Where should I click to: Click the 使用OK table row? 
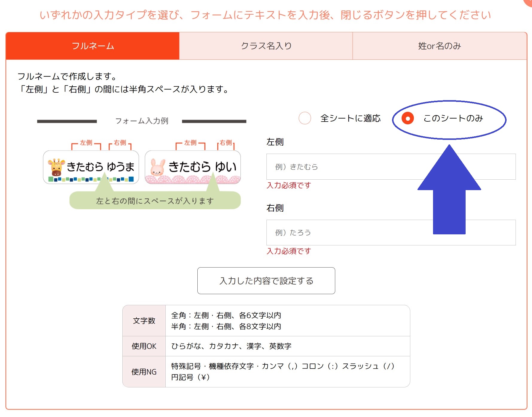[144, 346]
